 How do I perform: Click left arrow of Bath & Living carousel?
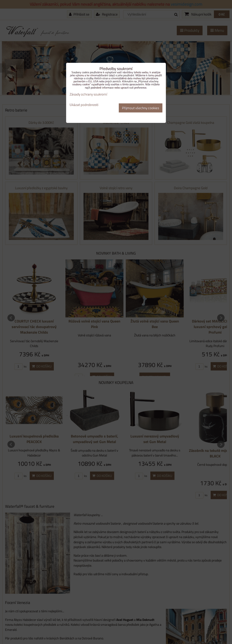pos(11,318)
